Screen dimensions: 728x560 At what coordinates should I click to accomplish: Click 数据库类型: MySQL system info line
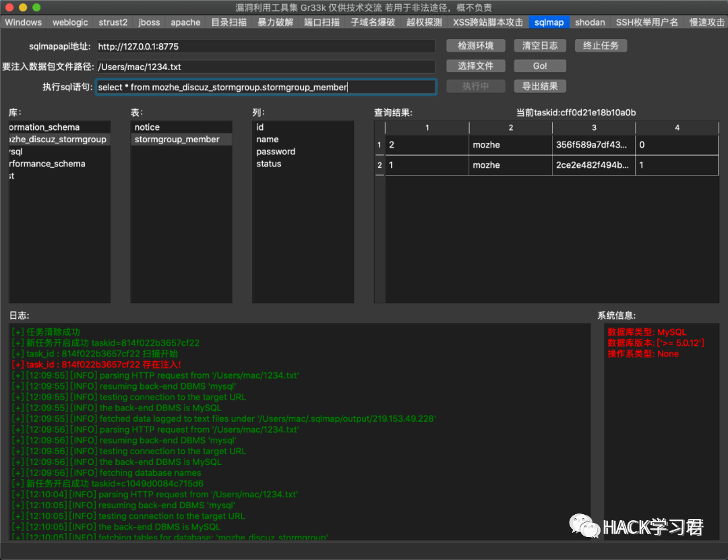coord(646,332)
